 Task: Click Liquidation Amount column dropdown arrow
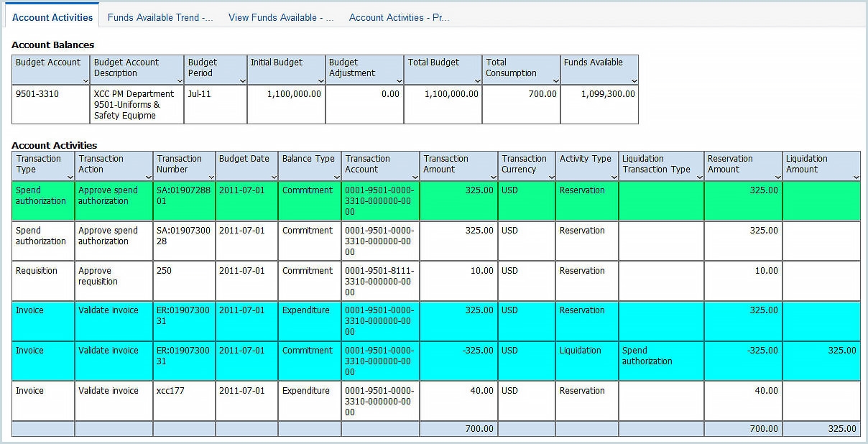[x=856, y=177]
